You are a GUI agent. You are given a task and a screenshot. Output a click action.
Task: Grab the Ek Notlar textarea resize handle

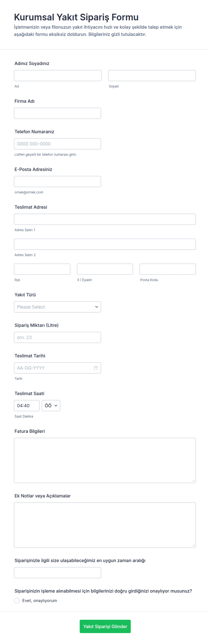[x=193, y=545]
